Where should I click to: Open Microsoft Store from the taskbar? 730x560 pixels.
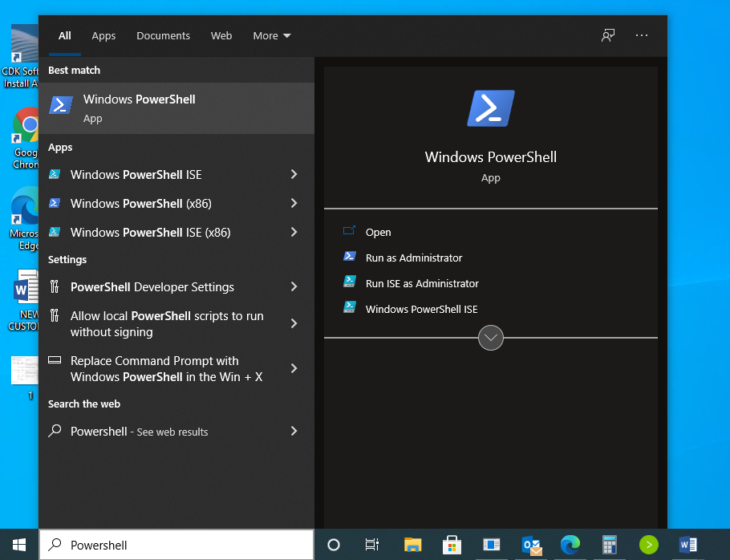tap(452, 545)
